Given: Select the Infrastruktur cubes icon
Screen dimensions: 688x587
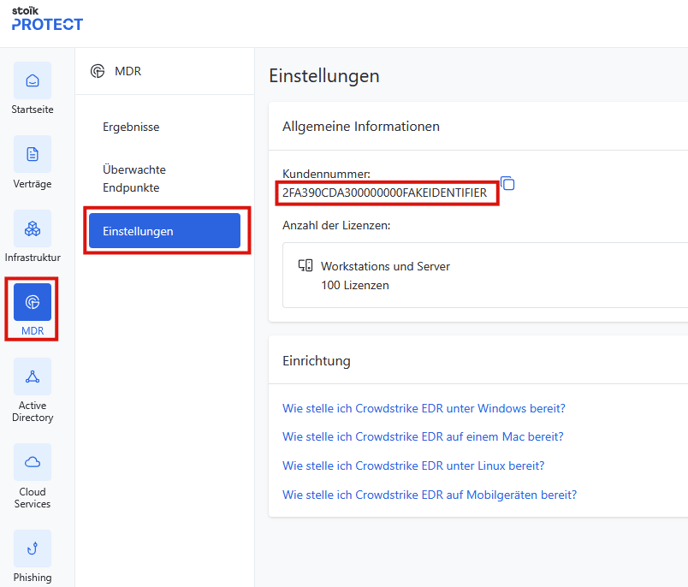Looking at the screenshot, I should pyautogui.click(x=32, y=228).
